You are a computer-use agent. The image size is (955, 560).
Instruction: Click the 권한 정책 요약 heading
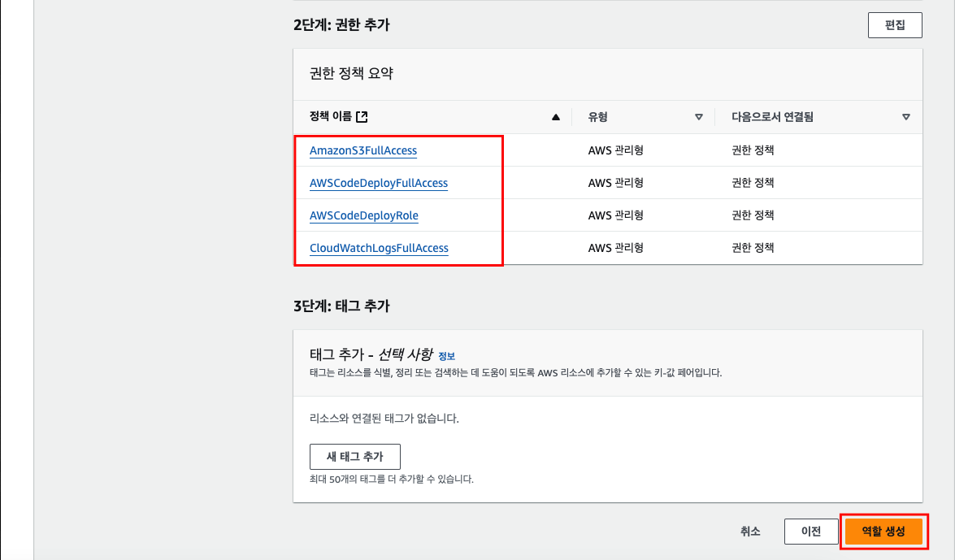coord(351,73)
